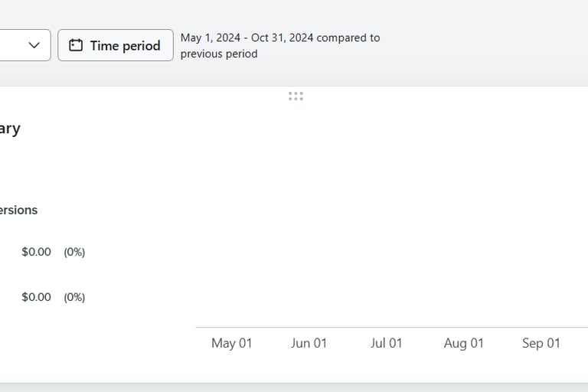
Task: Click the Jul 01 axis label
Action: point(386,343)
